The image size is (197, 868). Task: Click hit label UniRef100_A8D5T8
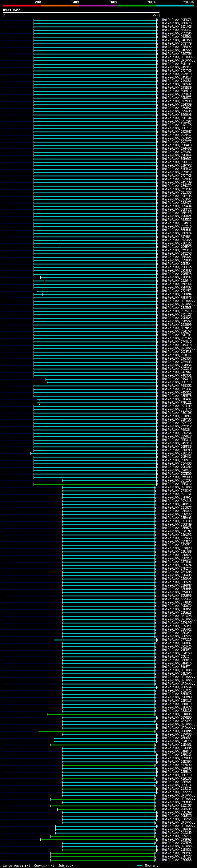(176, 396)
